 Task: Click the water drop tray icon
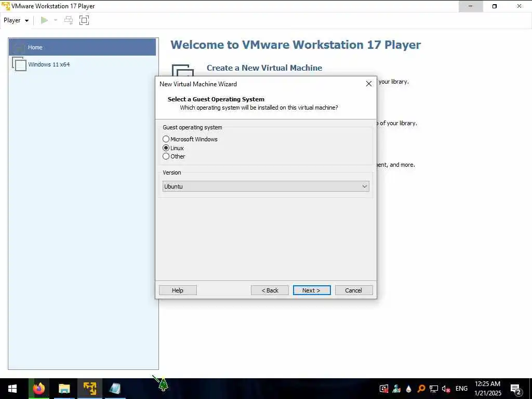pyautogui.click(x=409, y=389)
